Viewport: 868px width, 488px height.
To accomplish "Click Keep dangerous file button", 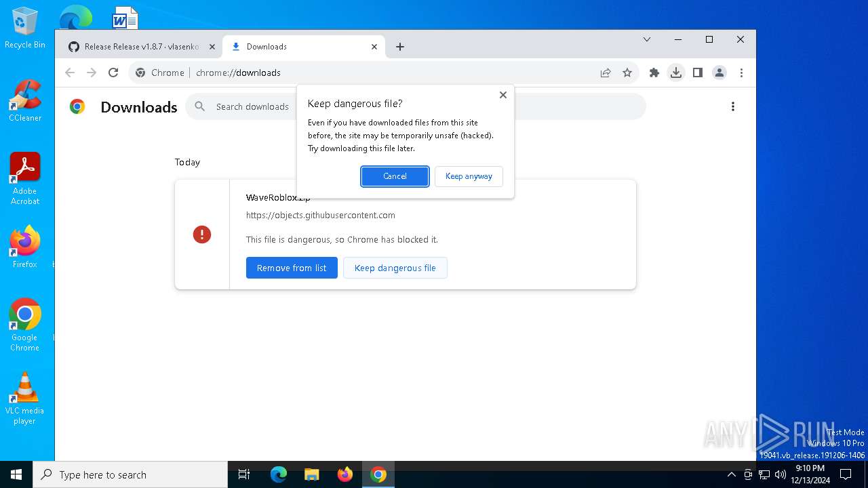I will [x=395, y=268].
